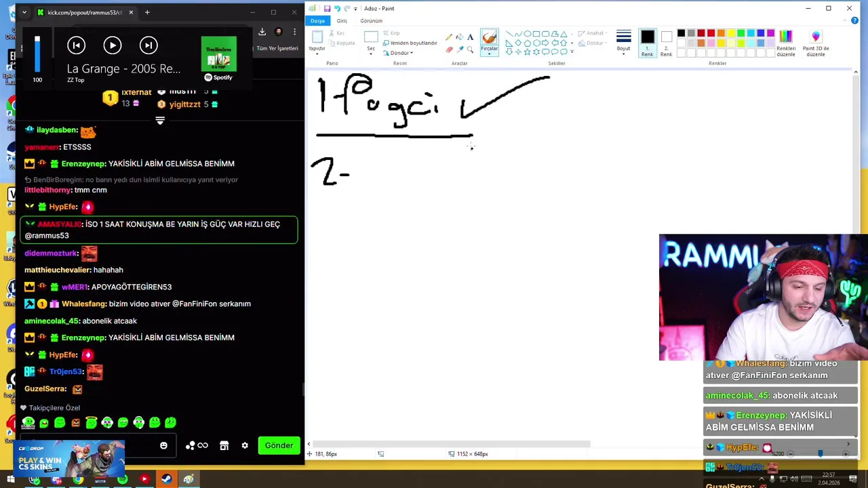Select the Eraser tool in Paint
The image size is (868, 488).
(x=449, y=49)
